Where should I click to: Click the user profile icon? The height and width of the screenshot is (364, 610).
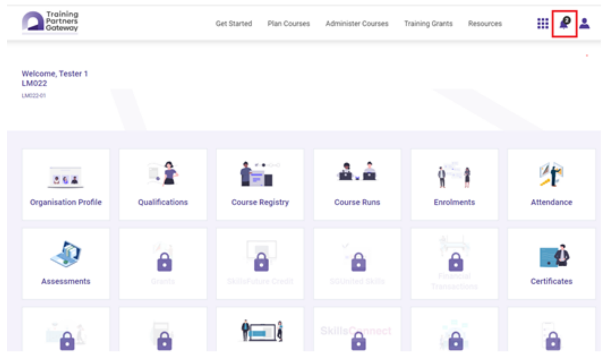584,24
